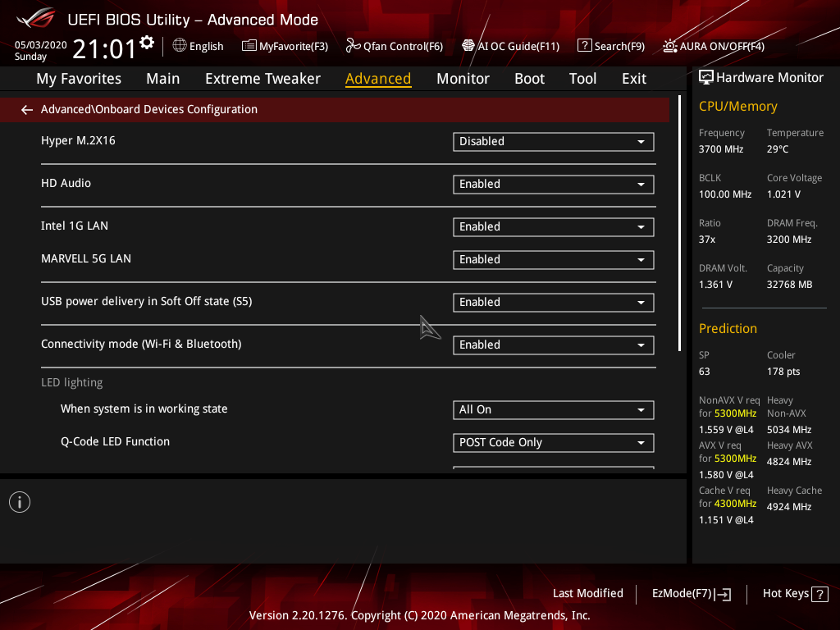This screenshot has width=840, height=630.
Task: Click the 3200 MHz DRAM frequency value
Action: coord(788,240)
